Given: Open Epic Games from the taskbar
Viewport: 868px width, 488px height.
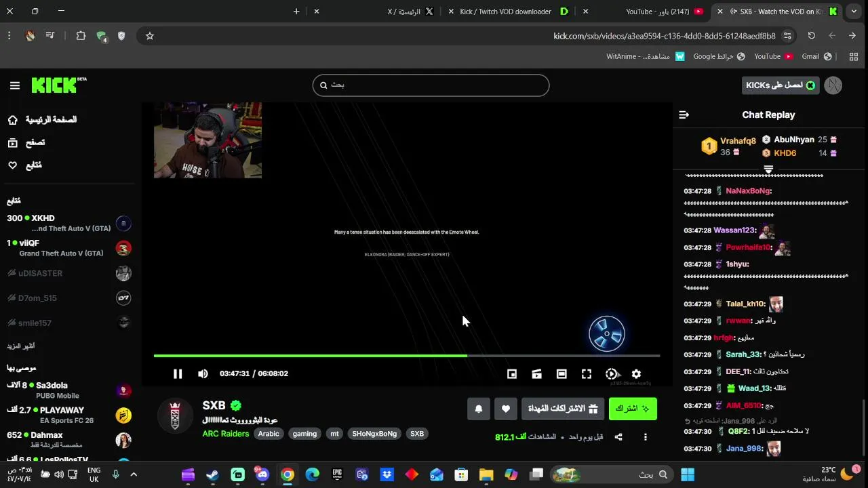Looking at the screenshot, I should [337, 474].
